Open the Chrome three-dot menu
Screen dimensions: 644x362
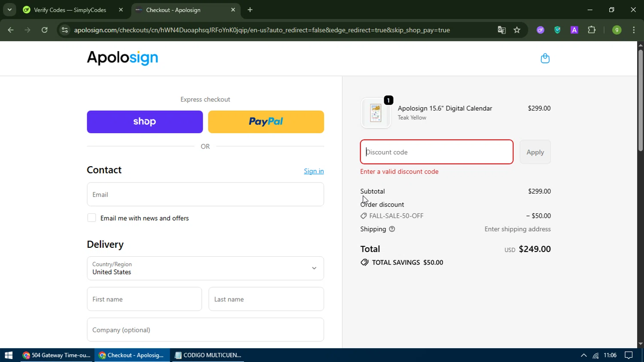tap(634, 30)
